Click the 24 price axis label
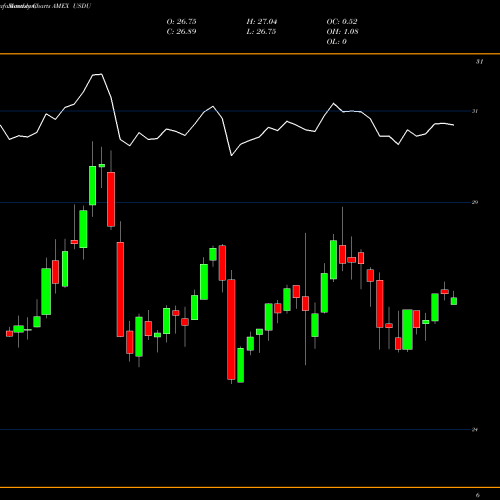 click(x=475, y=430)
